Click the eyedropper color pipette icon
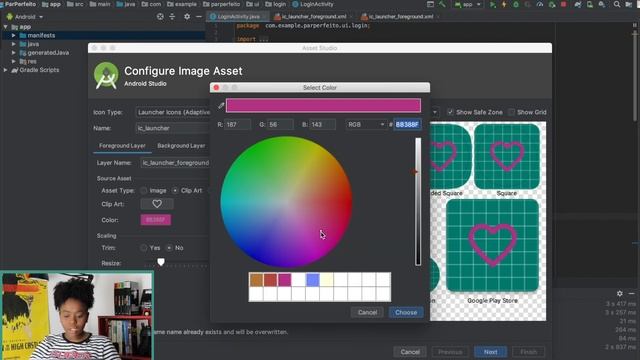The width and height of the screenshot is (640, 360). tap(221, 105)
